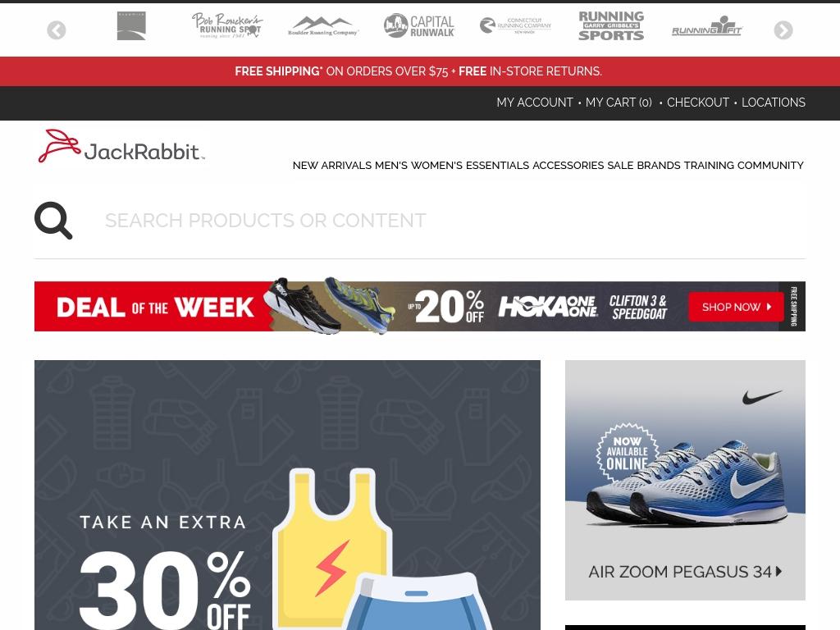Open My Account link
Screen dimensions: 840x630
pos(535,103)
